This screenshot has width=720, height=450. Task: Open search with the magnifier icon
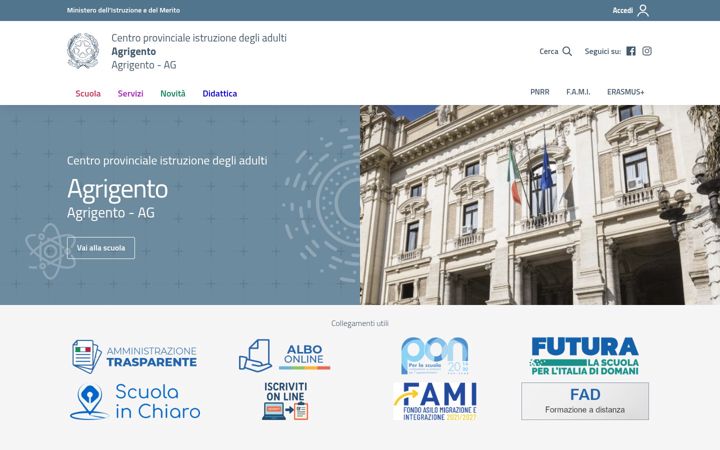click(x=567, y=51)
